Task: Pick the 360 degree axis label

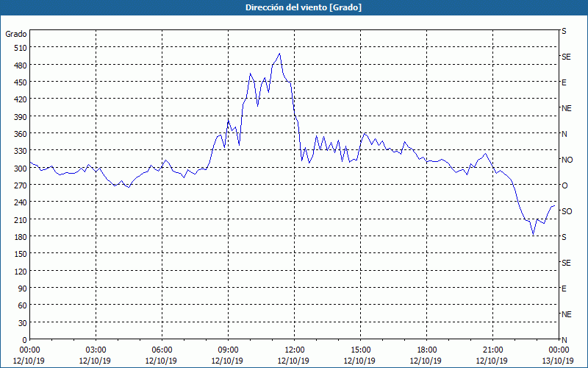Action: [x=21, y=134]
